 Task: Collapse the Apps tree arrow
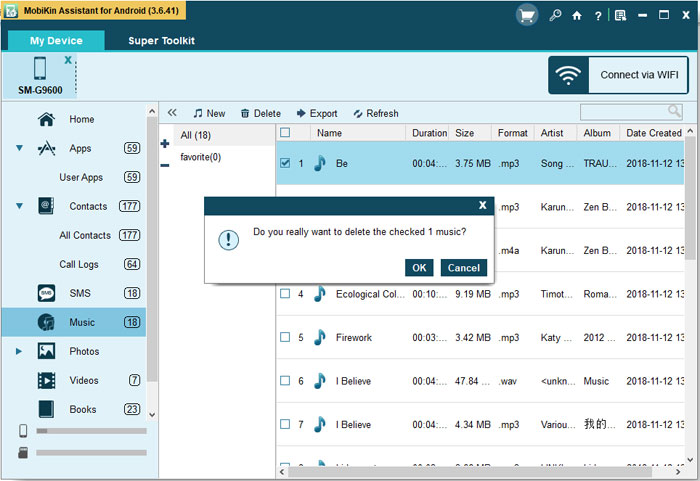click(19, 148)
